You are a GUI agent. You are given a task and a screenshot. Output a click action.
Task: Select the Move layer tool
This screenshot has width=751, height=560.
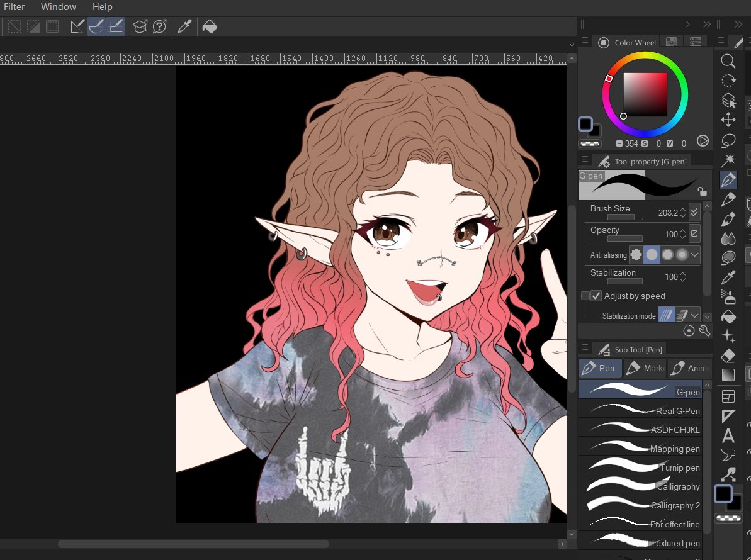[728, 120]
